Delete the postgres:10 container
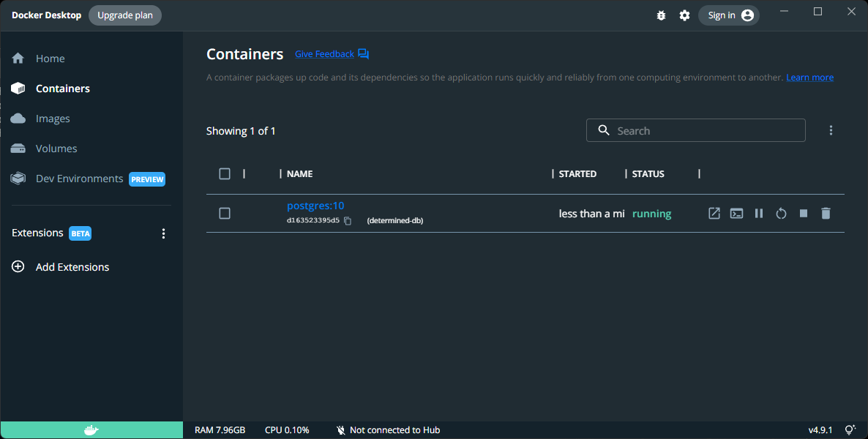This screenshot has height=439, width=868. click(826, 213)
